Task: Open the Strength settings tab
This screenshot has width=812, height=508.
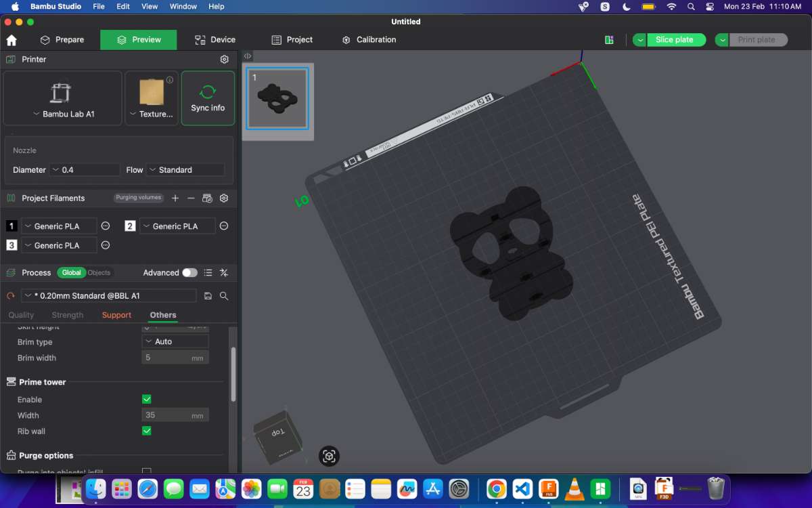Action: [x=68, y=315]
